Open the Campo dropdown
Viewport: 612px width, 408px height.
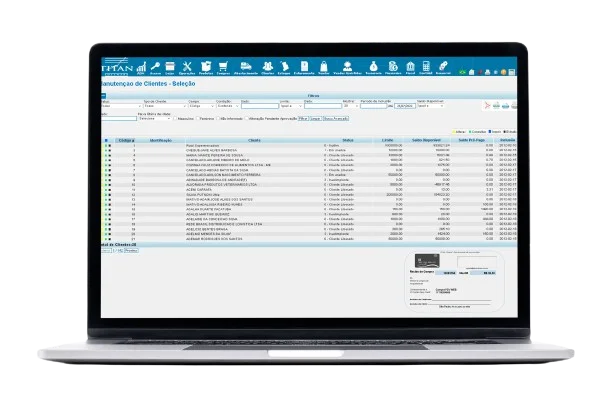coord(201,106)
